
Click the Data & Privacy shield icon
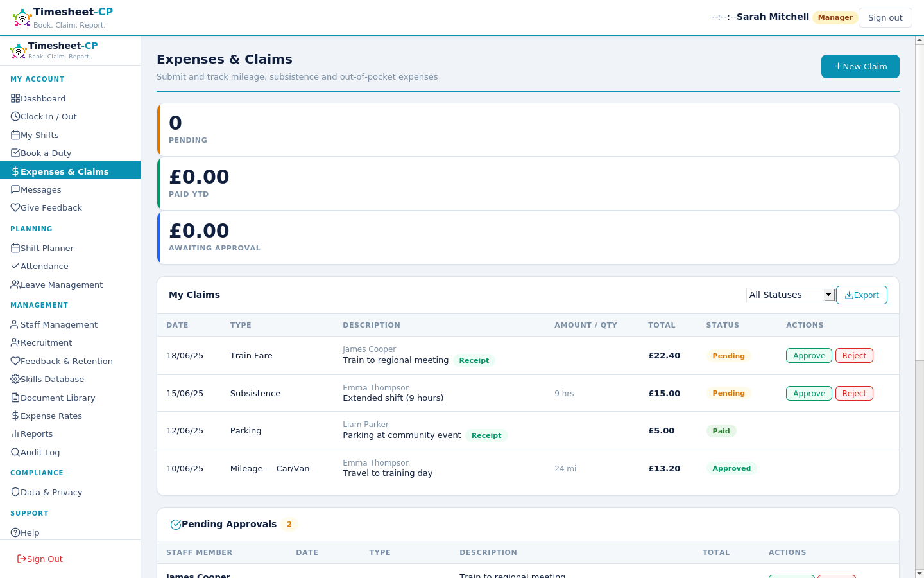point(15,492)
